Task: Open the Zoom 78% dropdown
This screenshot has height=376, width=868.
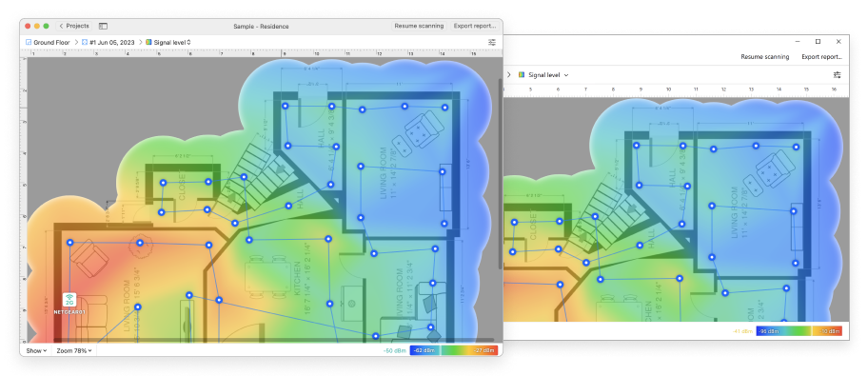Action: [x=74, y=350]
